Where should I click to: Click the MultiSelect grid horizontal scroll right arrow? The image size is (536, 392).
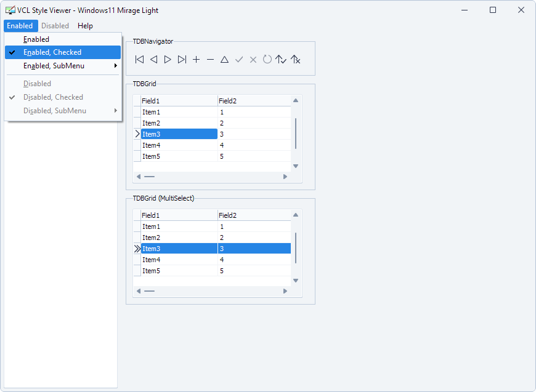point(285,291)
